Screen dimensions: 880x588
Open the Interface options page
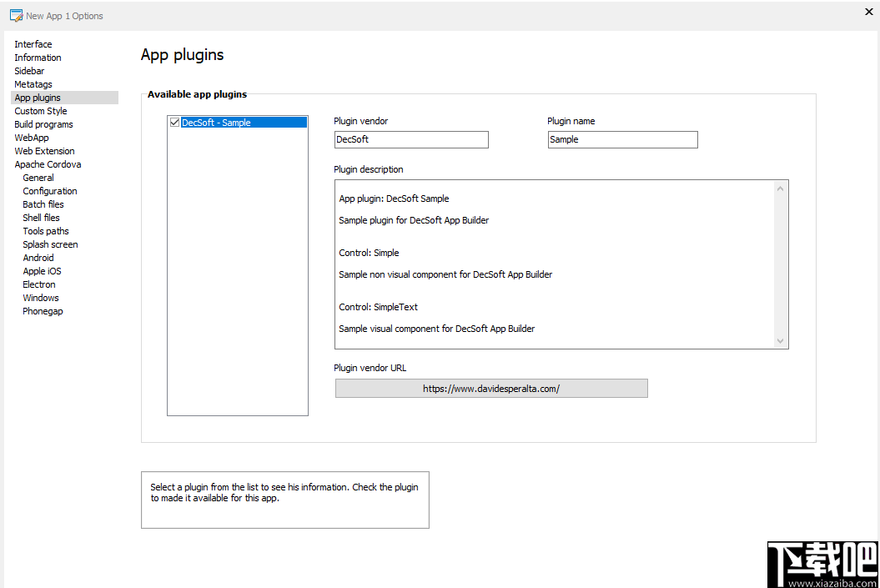[33, 44]
